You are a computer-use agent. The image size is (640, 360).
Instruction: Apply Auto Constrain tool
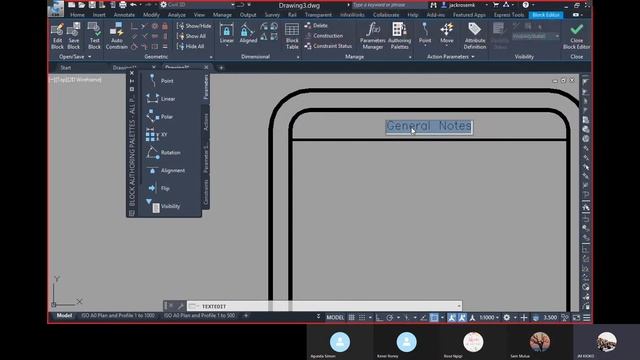117,36
